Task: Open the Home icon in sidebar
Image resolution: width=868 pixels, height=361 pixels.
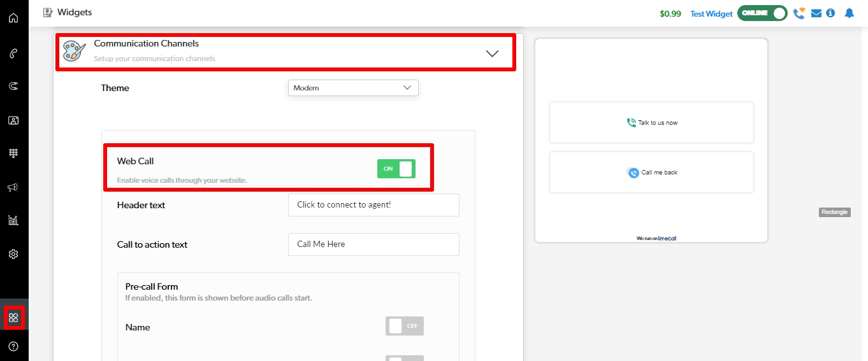Action: 13,18
